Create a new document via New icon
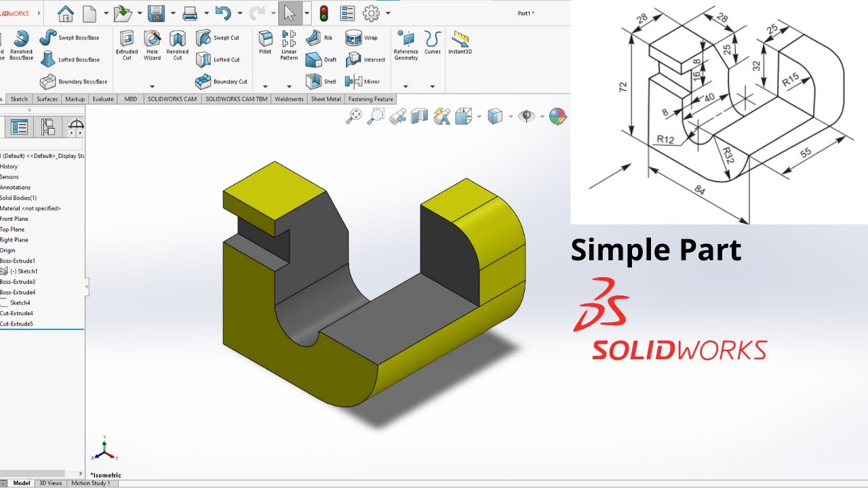The image size is (868, 488). tap(89, 13)
